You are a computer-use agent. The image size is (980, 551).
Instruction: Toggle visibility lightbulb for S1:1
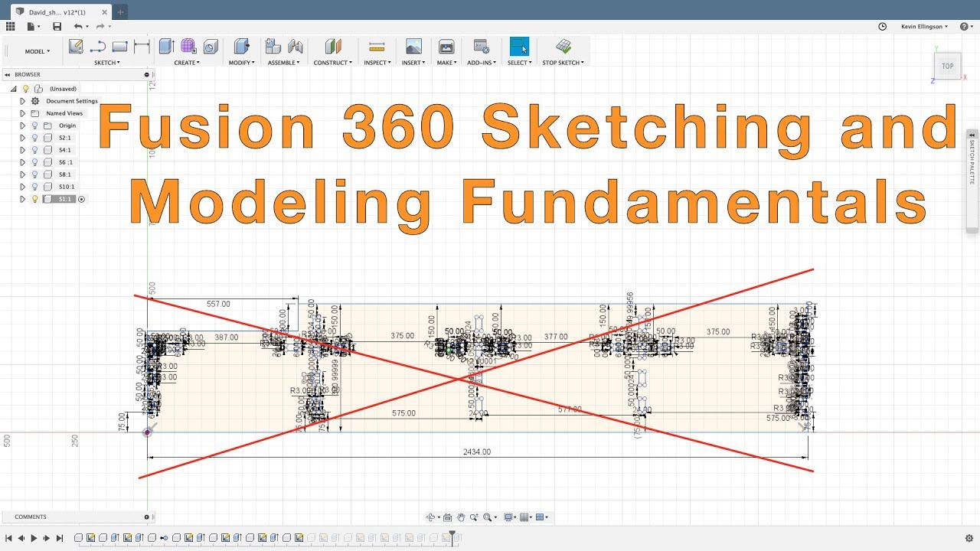point(34,199)
